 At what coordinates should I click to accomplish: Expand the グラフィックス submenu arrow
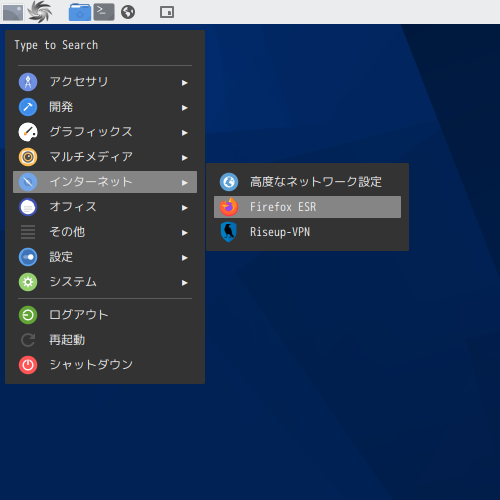pyautogui.click(x=185, y=133)
